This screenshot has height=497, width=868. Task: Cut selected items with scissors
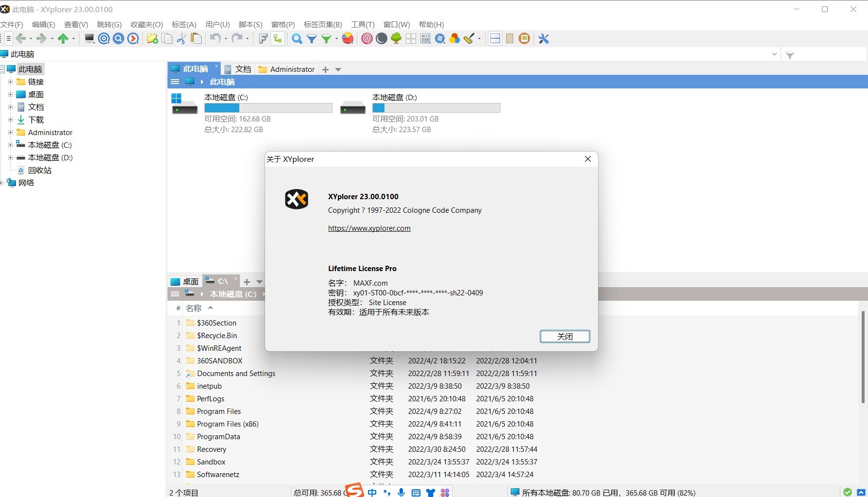pos(182,39)
